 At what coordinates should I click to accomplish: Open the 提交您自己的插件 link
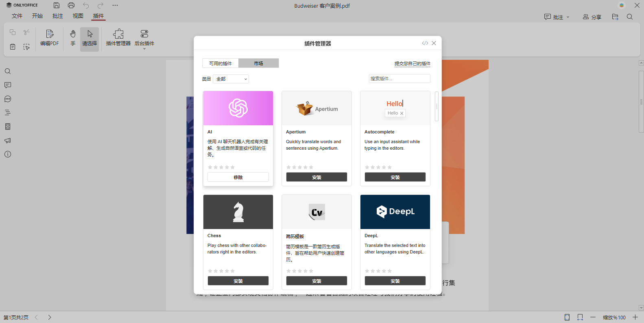click(412, 63)
